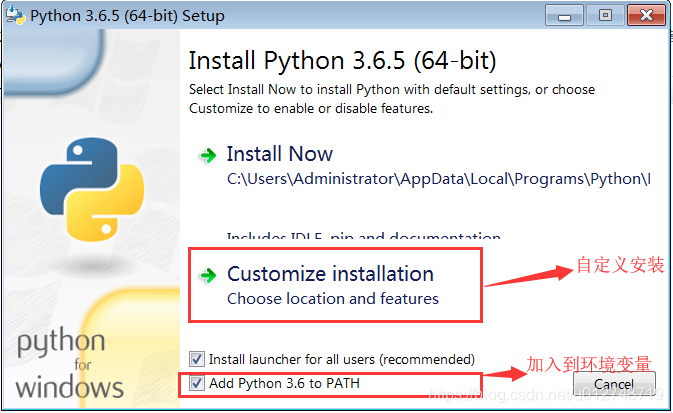The width and height of the screenshot is (673, 413).
Task: Minimize the Python Setup window
Action: coord(564,16)
